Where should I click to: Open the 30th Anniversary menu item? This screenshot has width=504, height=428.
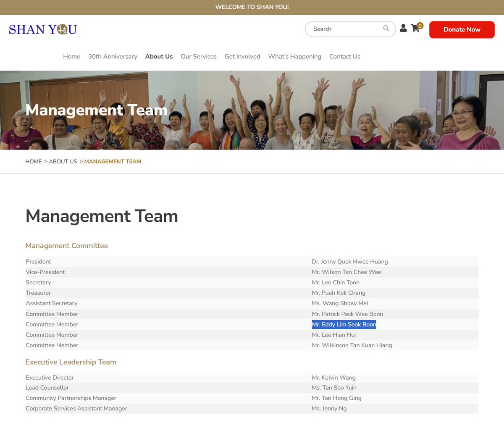click(113, 56)
